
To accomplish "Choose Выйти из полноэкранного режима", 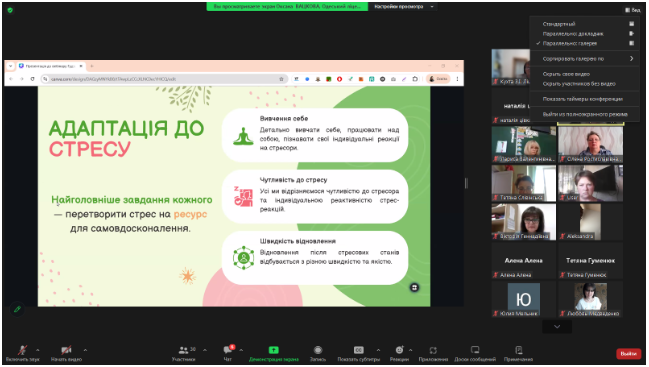I will click(585, 114).
